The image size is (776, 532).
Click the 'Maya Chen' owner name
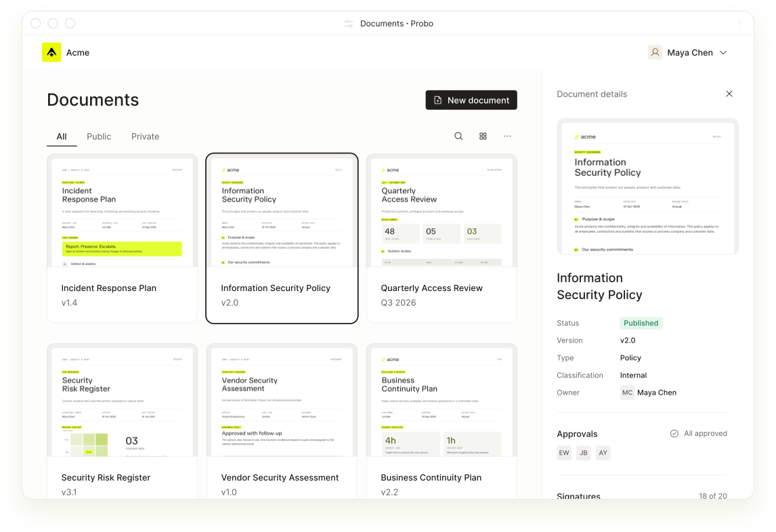tap(657, 393)
